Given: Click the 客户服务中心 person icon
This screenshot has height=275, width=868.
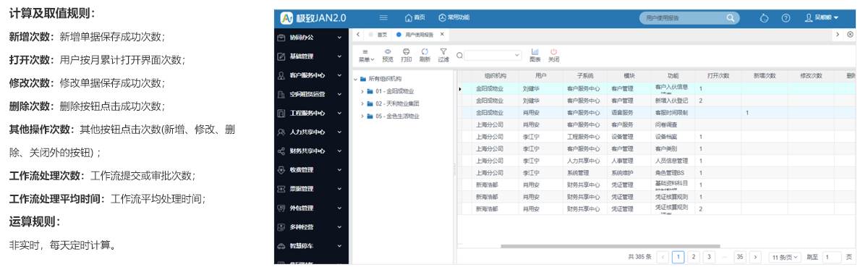Looking at the screenshot, I should tap(282, 75).
